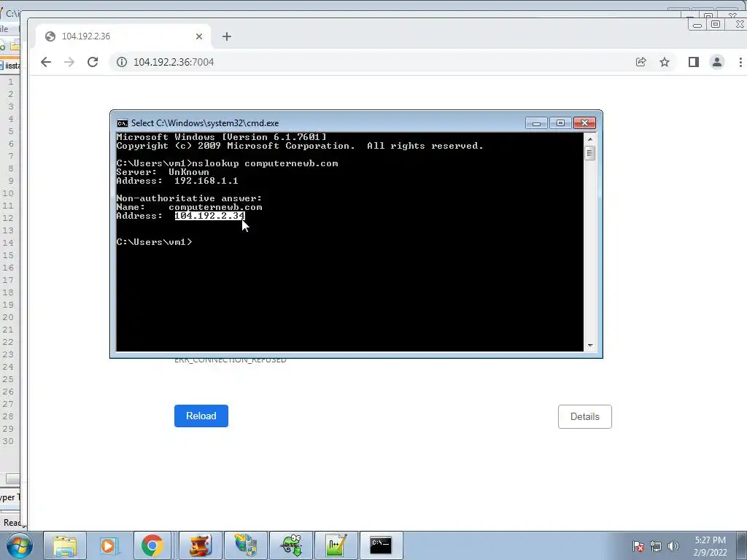Open Chrome three-dot menu
Viewport: 747px width, 560px height.
(740, 62)
